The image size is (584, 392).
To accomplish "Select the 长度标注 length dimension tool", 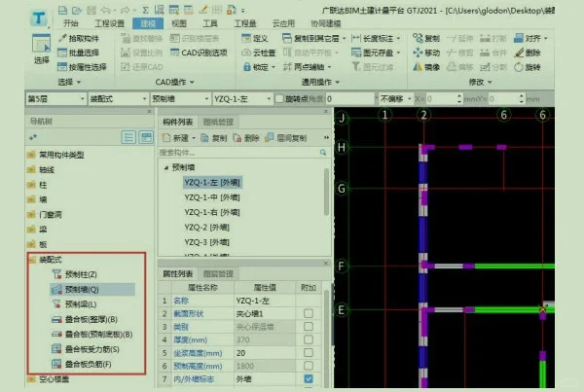I will 375,38.
